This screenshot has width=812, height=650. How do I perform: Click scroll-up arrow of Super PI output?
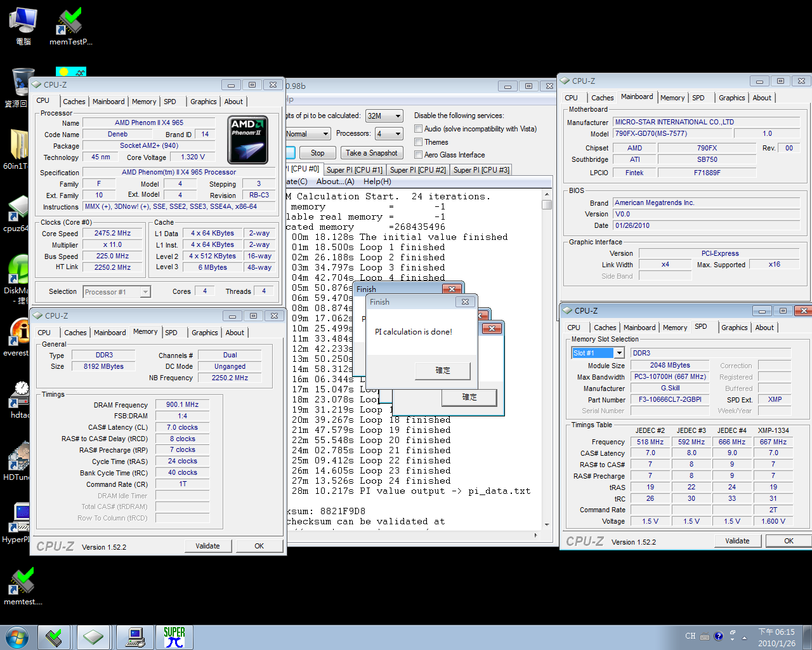coord(547,194)
